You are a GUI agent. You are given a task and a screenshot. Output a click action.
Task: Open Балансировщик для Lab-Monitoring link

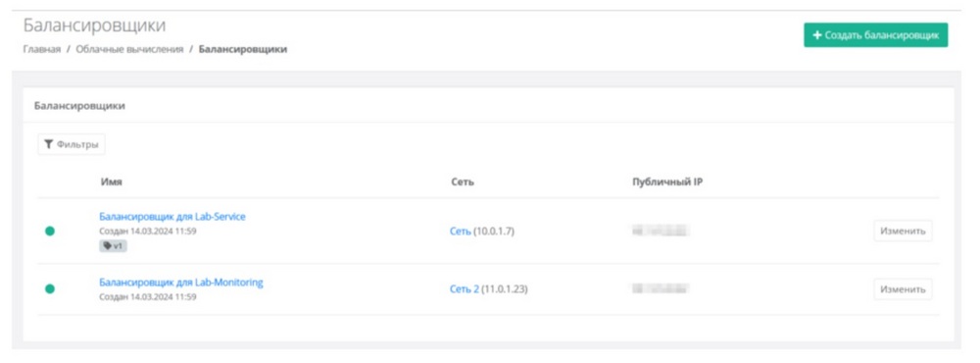[181, 283]
